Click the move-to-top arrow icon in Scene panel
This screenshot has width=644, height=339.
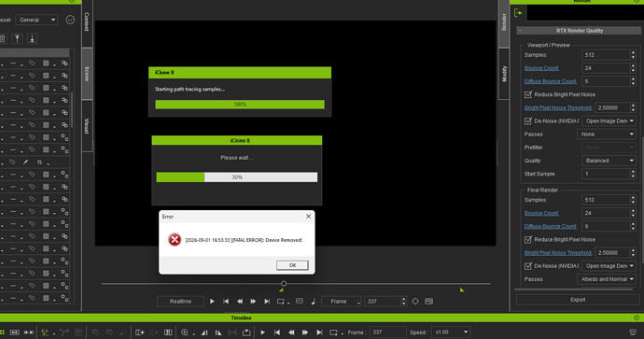coord(17,38)
